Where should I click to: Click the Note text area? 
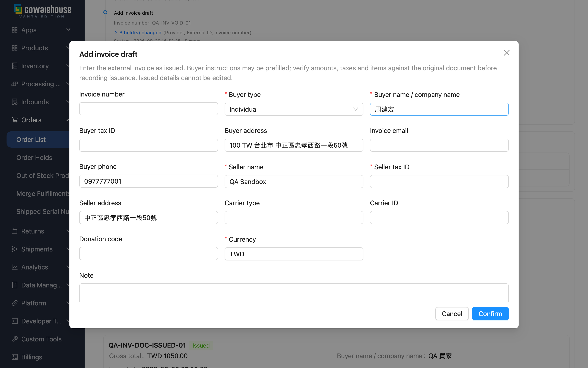click(294, 293)
